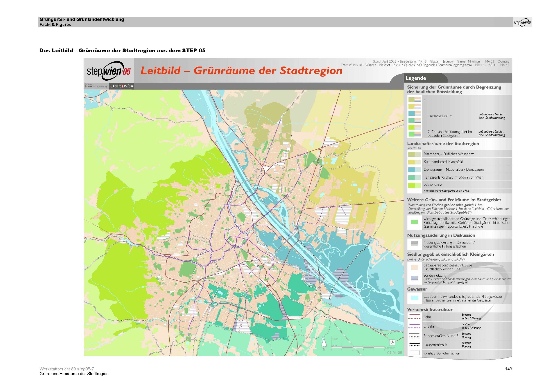Click the Legende panel header tab
The image size is (555, 392).
(416, 78)
